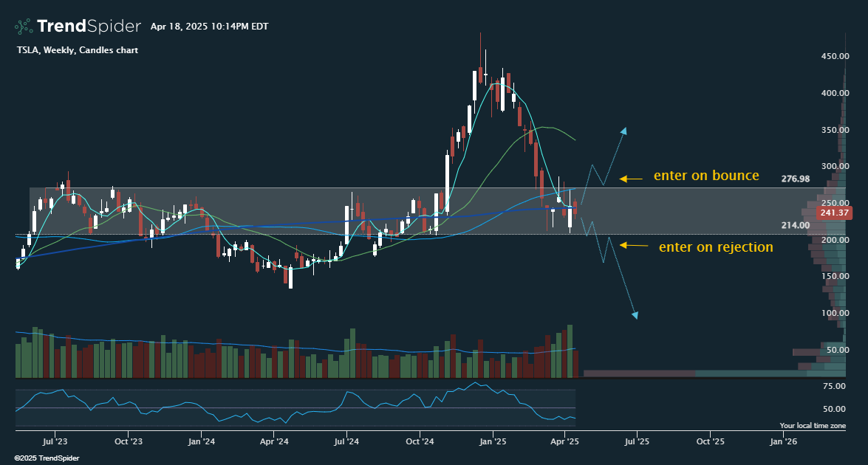Screen dimensions: 868x465
Task: Click the Oct '24 date axis label
Action: click(x=420, y=441)
